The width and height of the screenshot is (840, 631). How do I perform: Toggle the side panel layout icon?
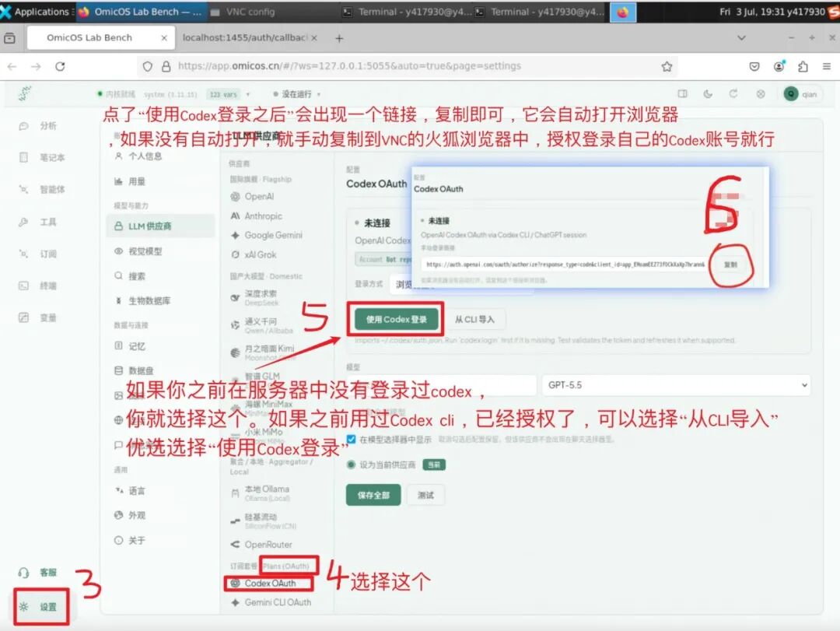pyautogui.click(x=683, y=94)
